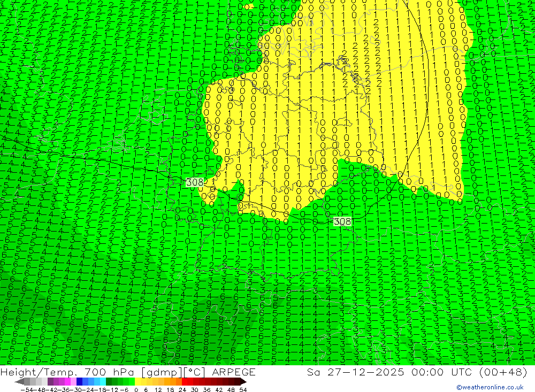Viewport: 535px width, 392px height.
Task: Click the 36 value on the temperature legend
Action: tap(207, 390)
